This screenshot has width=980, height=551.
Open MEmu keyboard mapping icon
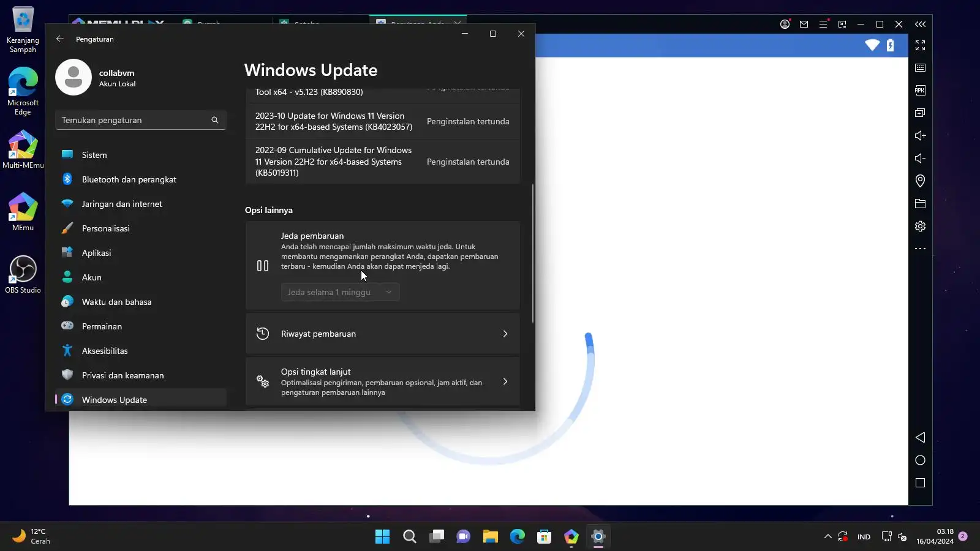(x=920, y=68)
